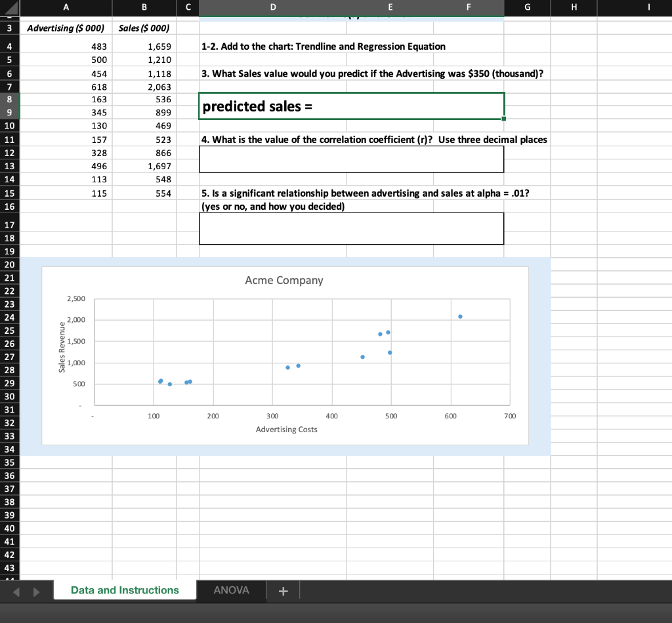Click the next sheet navigation arrow

(37, 592)
